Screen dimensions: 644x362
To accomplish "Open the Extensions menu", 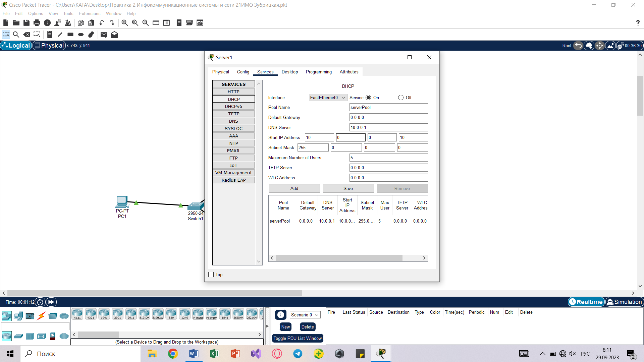I will point(90,13).
